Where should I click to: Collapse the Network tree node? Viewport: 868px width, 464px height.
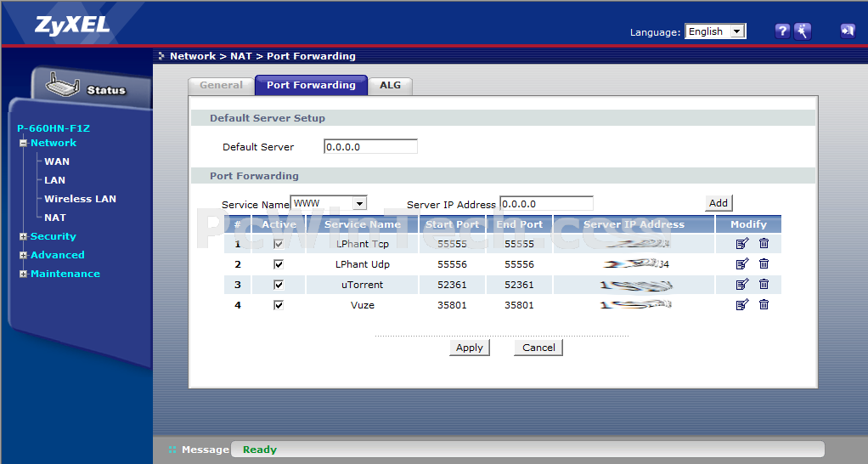23,144
